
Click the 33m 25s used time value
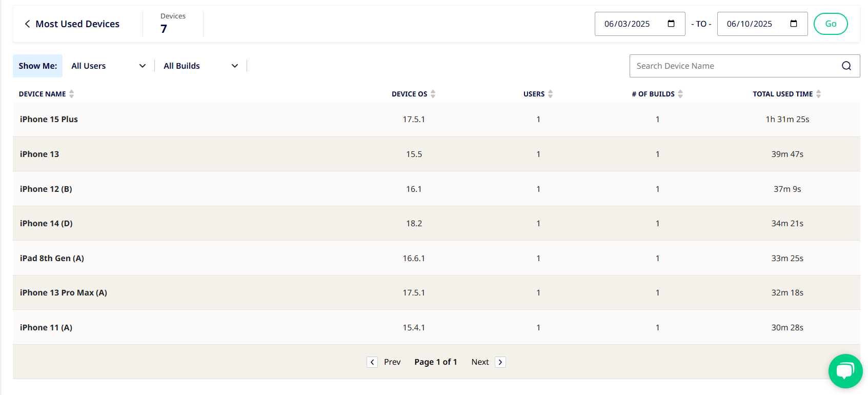788,258
